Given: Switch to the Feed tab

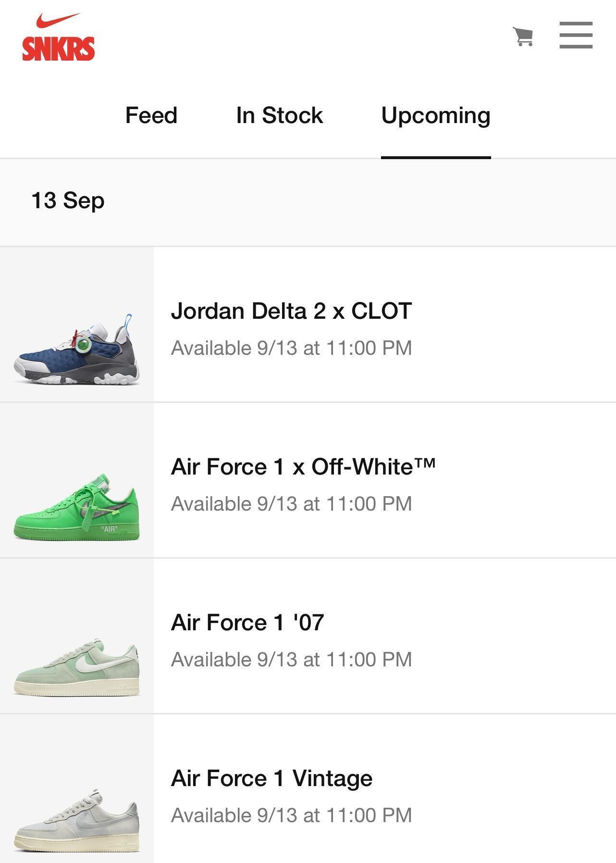Looking at the screenshot, I should coord(151,115).
